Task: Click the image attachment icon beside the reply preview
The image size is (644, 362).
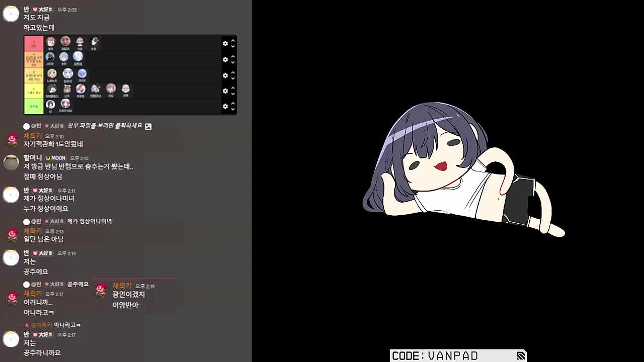Action: click(148, 127)
